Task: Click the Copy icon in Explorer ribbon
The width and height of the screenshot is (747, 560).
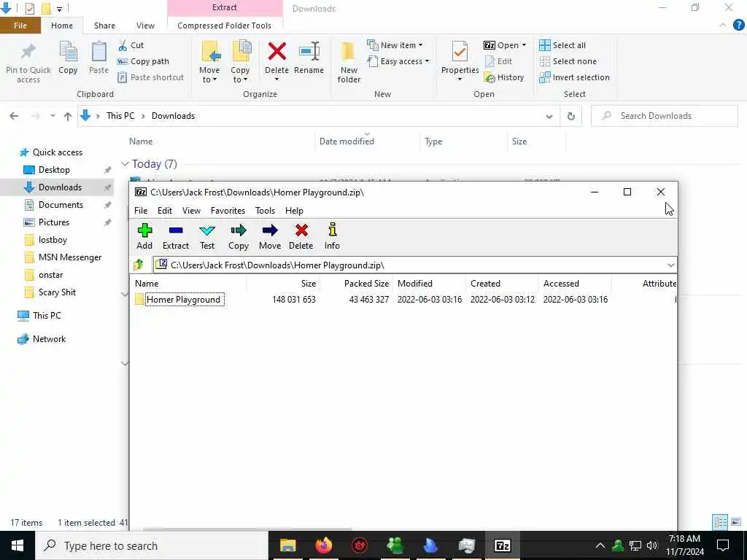Action: (x=68, y=58)
